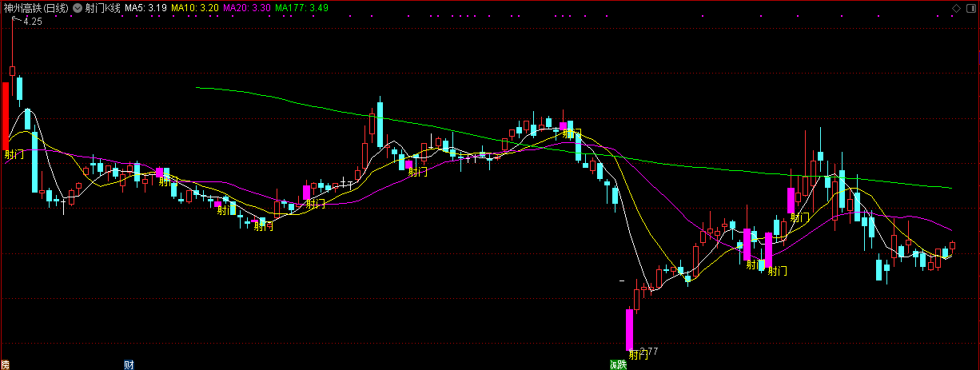This screenshot has height=370, width=980.
Task: Click the 榜 marker on the time axis
Action: pos(5,364)
